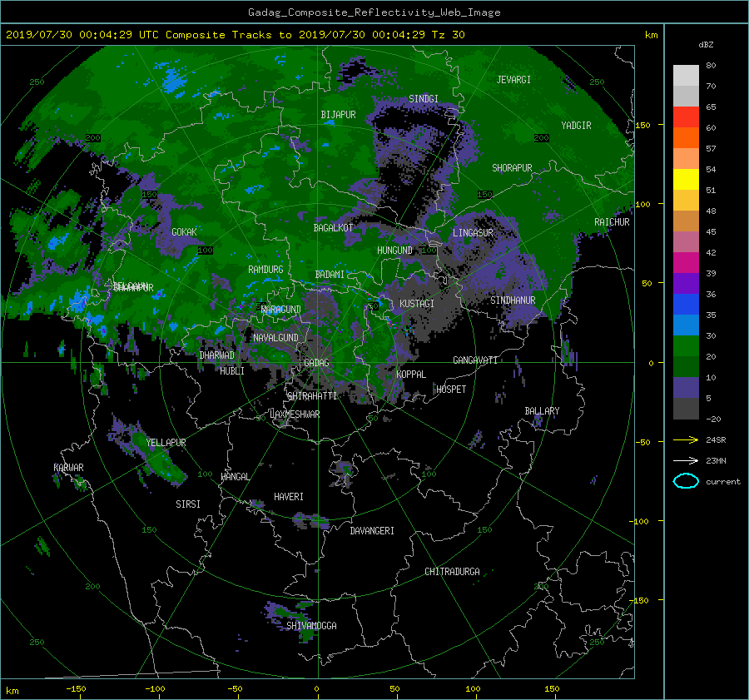This screenshot has height=700, width=749.
Task: Select the BAGALKOT city label
Action: (334, 228)
